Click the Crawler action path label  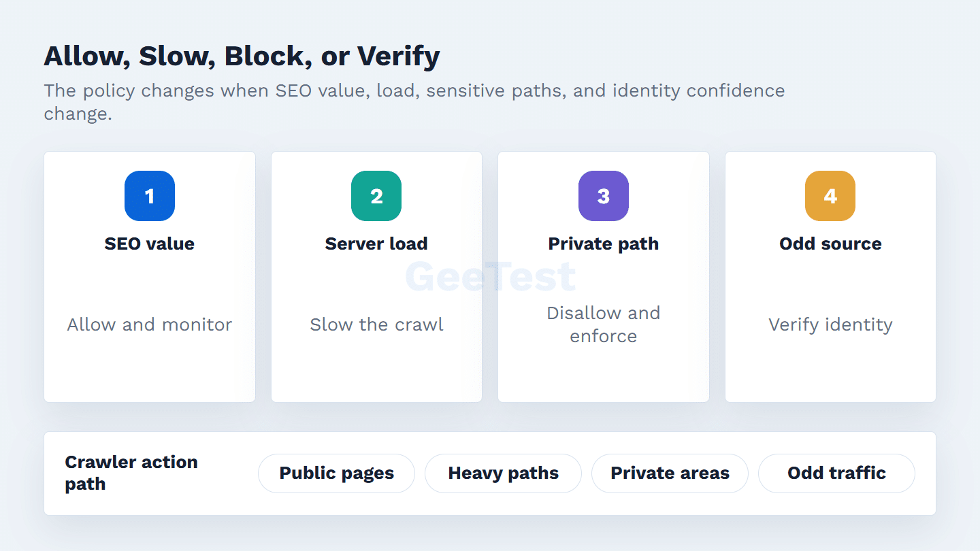pyautogui.click(x=131, y=473)
